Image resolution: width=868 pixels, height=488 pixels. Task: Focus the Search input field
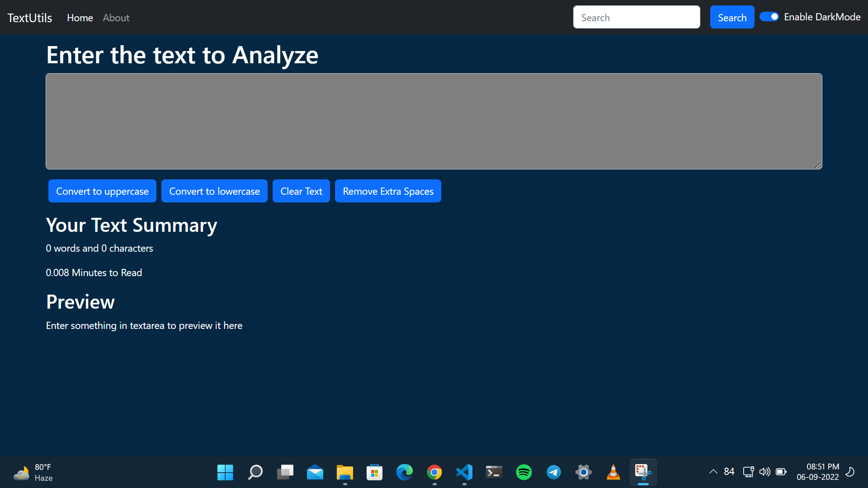(636, 17)
